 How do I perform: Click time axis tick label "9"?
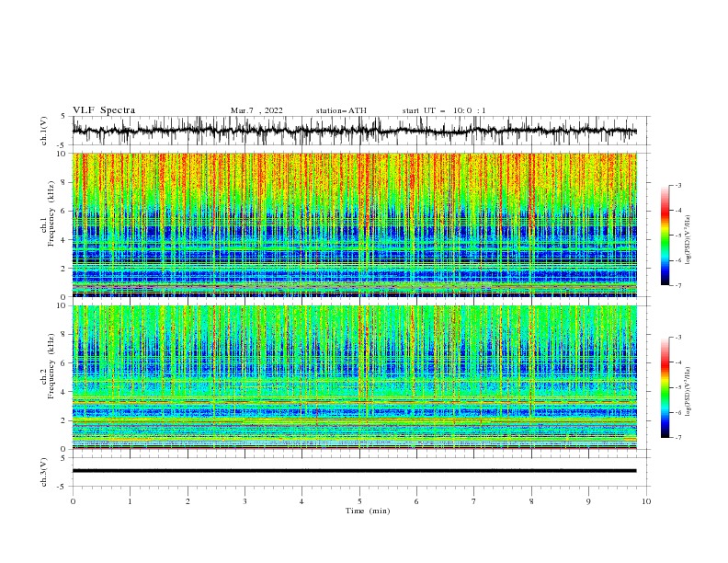coord(588,501)
